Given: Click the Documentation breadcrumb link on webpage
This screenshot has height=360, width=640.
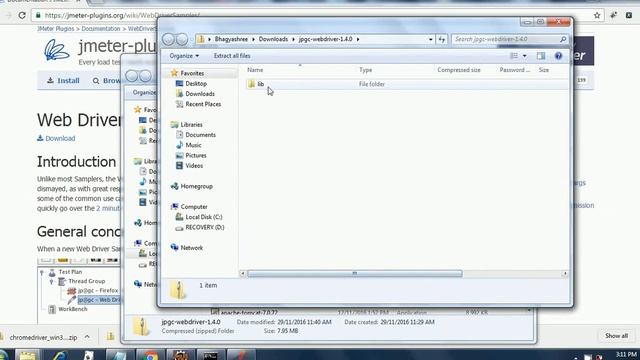Looking at the screenshot, I should (x=100, y=29).
